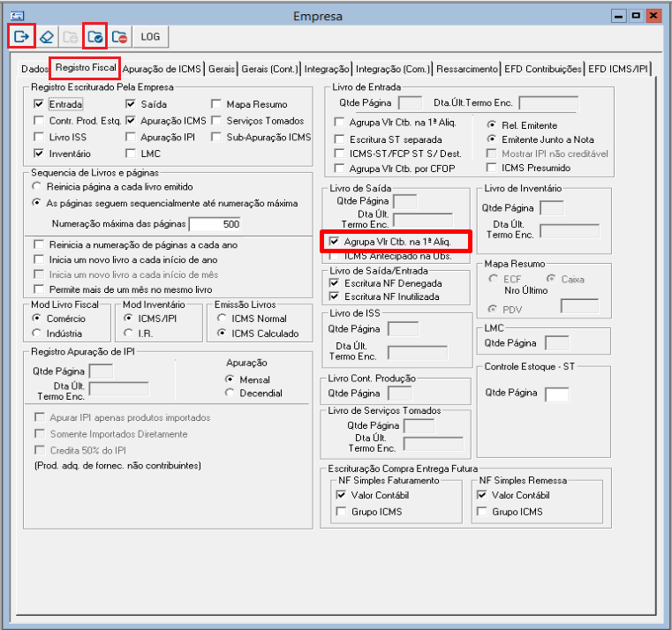Screen dimensions: 672x630
Task: Click the window system menu icon
Action: click(x=17, y=16)
